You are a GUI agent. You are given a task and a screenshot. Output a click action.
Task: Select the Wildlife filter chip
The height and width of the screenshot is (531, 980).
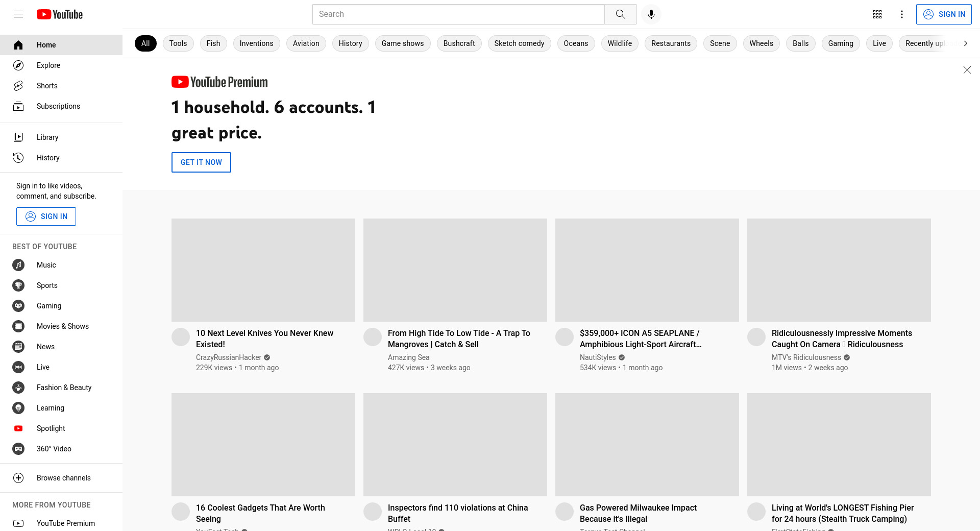[x=620, y=43]
